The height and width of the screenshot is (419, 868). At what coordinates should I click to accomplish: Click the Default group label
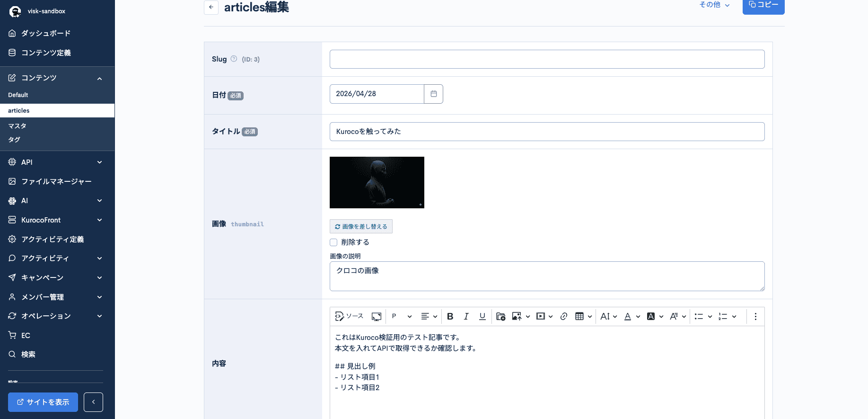click(18, 95)
